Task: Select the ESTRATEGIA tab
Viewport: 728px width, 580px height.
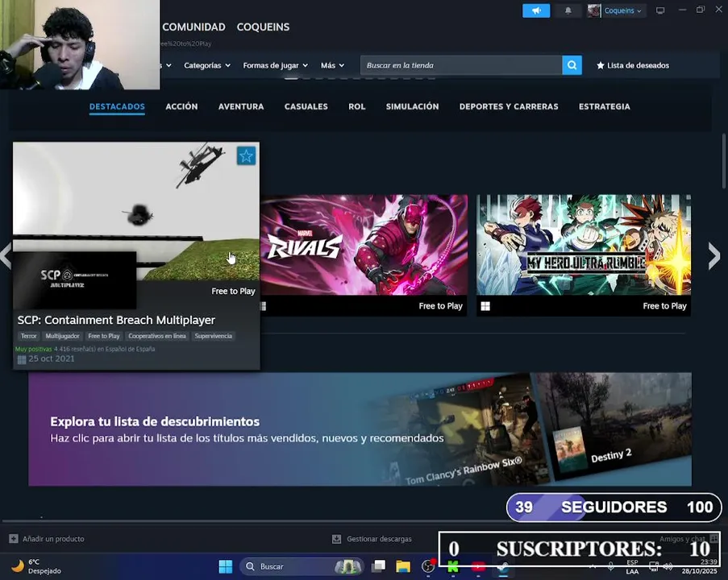Action: click(605, 106)
